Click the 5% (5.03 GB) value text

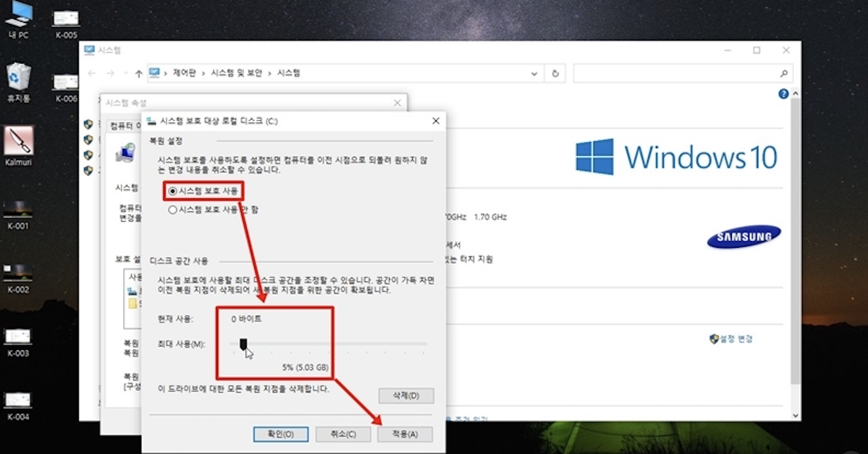tap(305, 367)
